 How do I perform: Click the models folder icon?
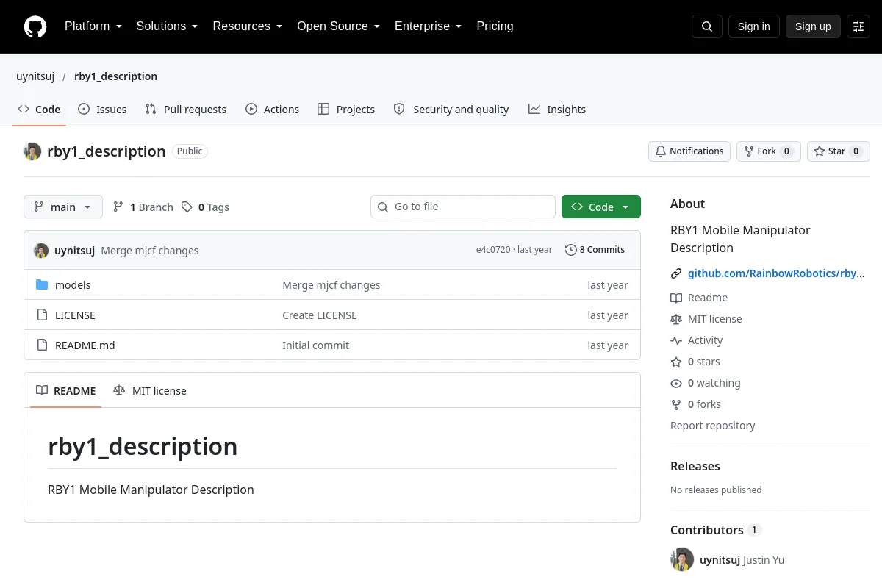(42, 285)
